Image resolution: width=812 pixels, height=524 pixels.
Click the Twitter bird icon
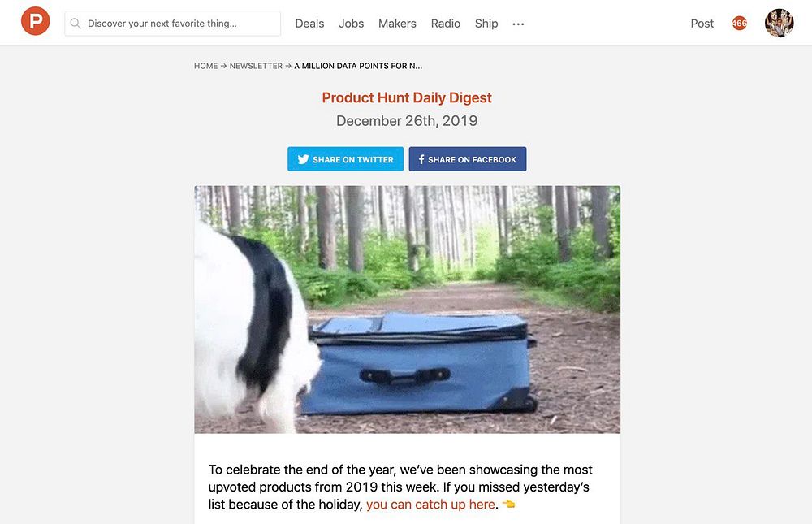(x=304, y=159)
